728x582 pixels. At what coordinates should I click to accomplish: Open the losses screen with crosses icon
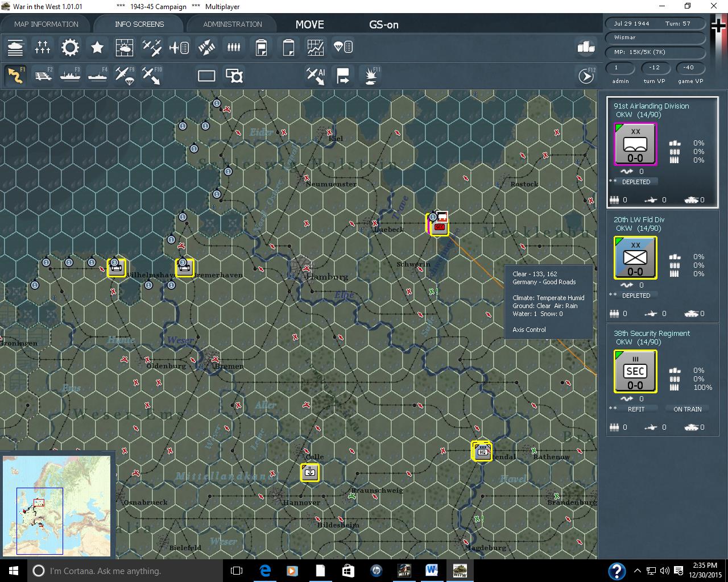(43, 47)
